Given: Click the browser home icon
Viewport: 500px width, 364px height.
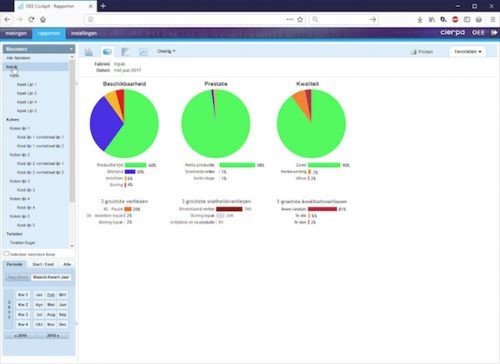Looking at the screenshot, I should tap(43, 20).
